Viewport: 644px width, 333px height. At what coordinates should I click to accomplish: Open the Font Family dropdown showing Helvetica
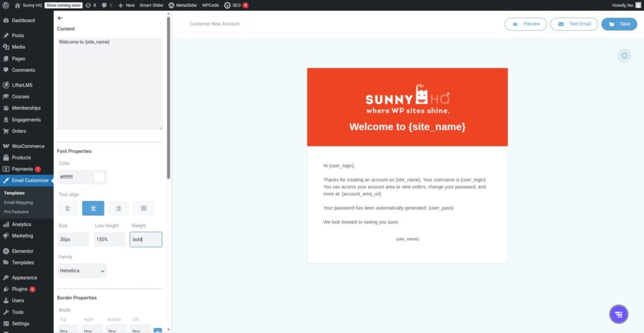click(x=82, y=271)
